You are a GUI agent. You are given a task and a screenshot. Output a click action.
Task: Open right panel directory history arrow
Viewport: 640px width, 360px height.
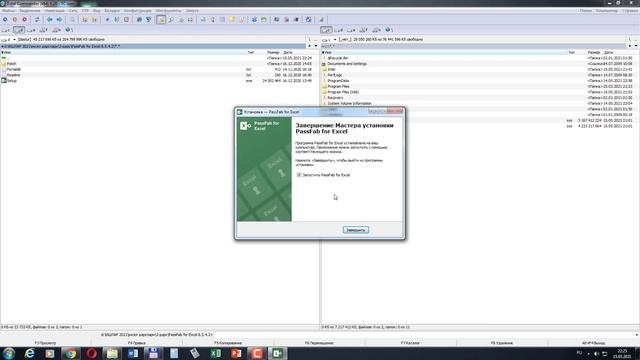(x=636, y=46)
